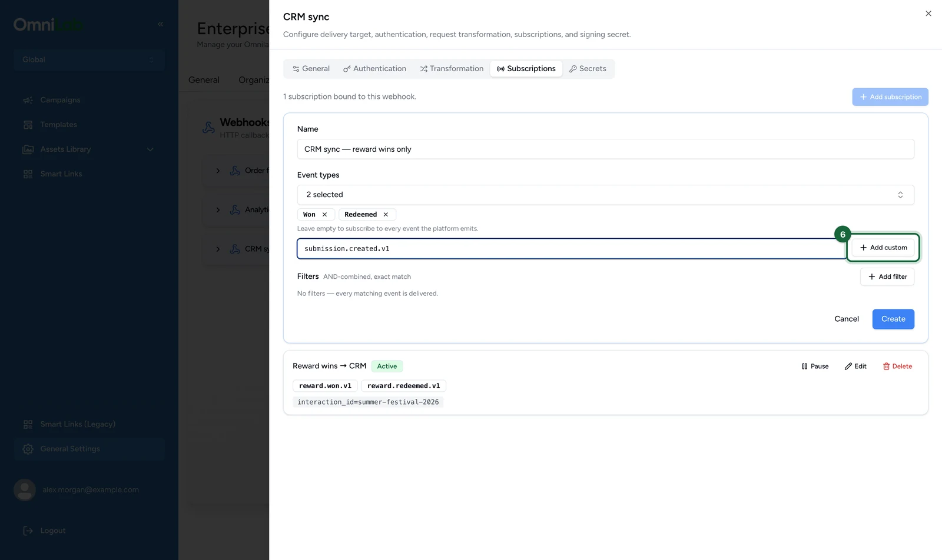The width and height of the screenshot is (942, 560).
Task: Expand the CRM webhook row chevron
Action: tap(218, 249)
